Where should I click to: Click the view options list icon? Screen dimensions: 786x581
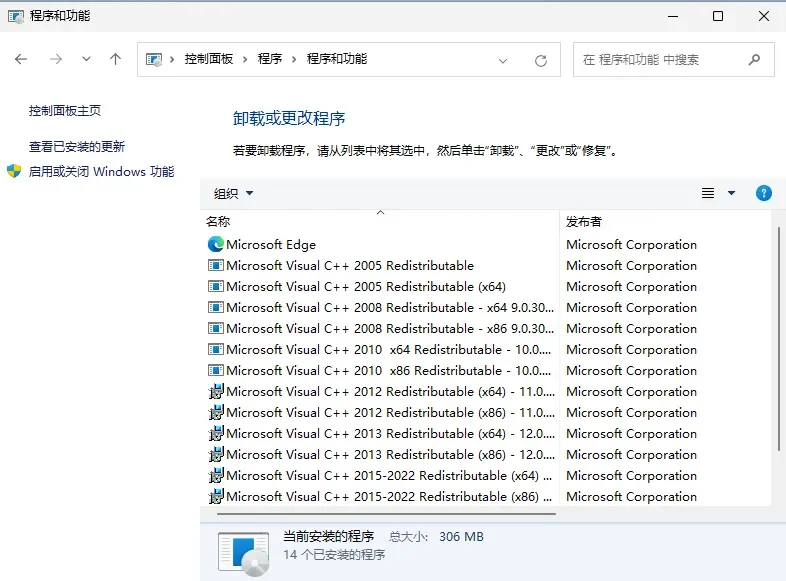point(708,193)
